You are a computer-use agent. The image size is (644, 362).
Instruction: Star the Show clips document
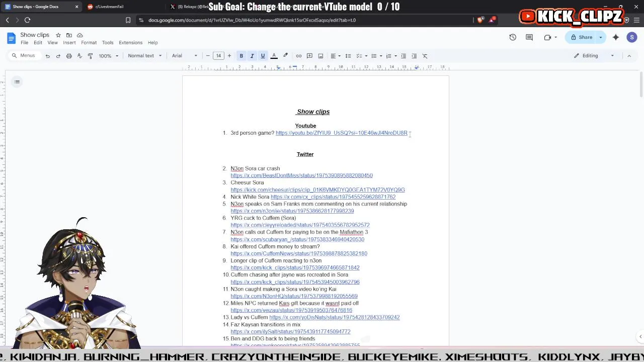[x=58, y=35]
